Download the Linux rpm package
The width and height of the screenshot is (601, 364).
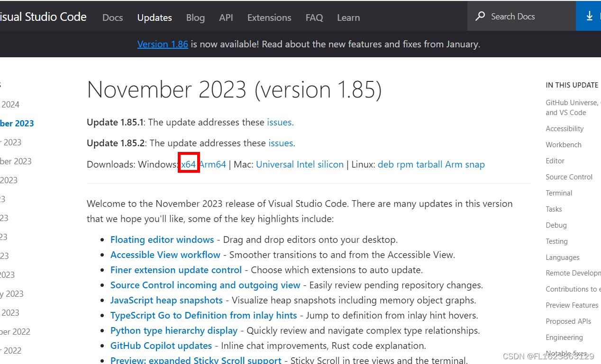click(405, 164)
